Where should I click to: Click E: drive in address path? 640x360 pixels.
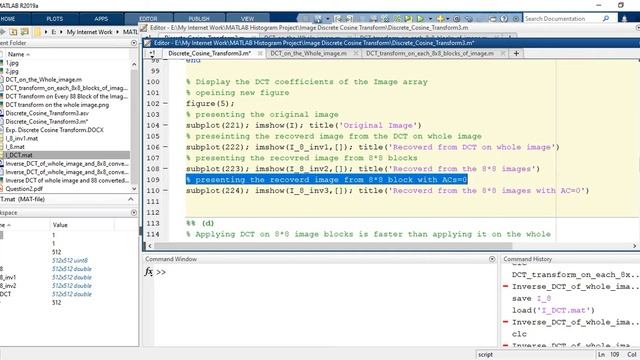click(53, 31)
